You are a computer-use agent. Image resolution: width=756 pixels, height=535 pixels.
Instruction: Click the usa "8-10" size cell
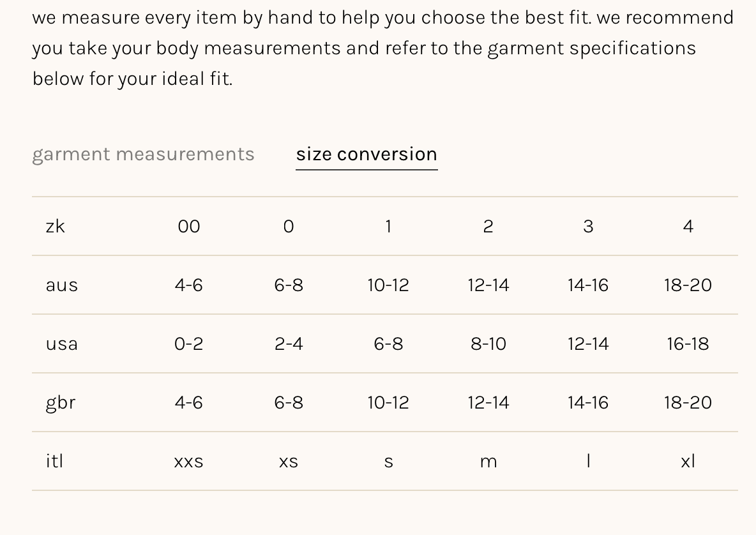coord(488,343)
